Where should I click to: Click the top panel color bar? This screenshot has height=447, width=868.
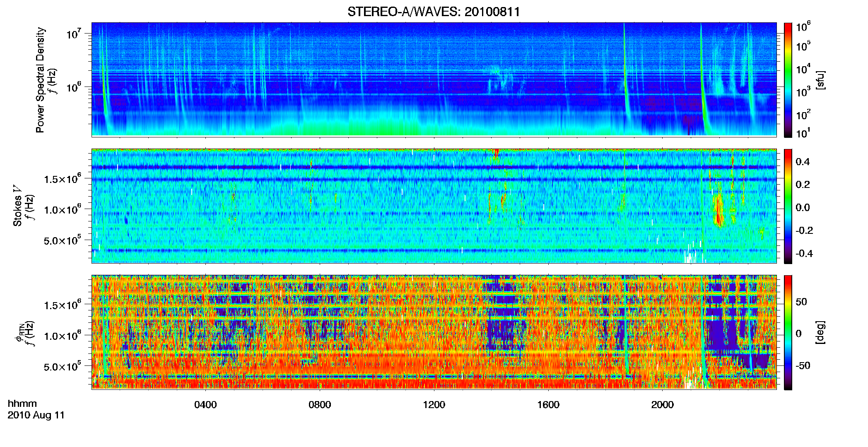pos(788,80)
